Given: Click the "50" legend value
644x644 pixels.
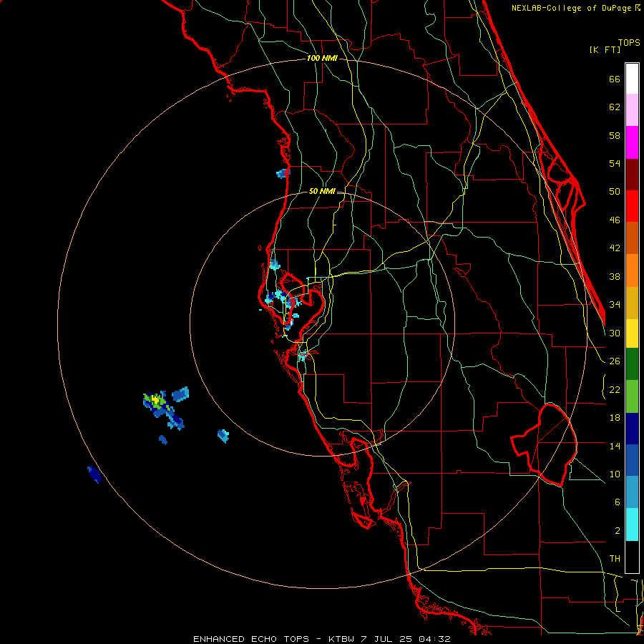Looking at the screenshot, I should tap(615, 191).
